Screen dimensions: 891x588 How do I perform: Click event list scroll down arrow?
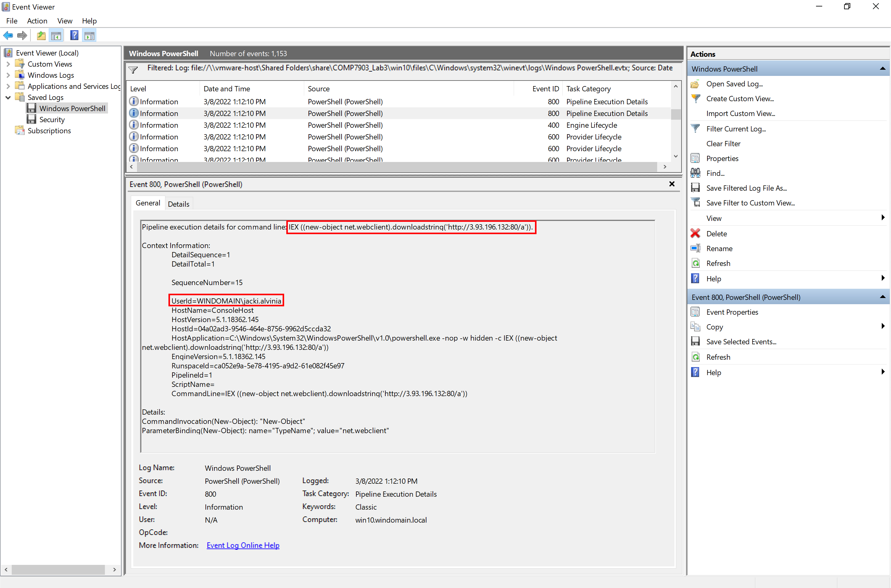coord(676,156)
